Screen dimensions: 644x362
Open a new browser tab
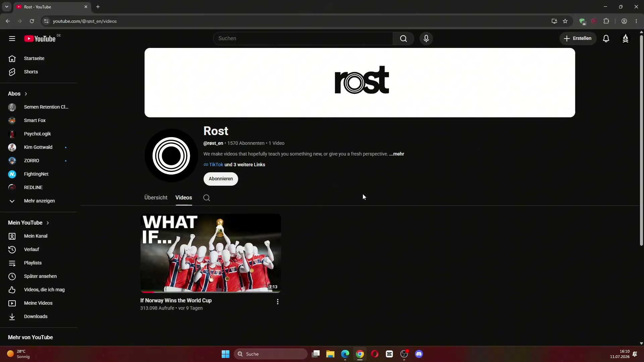98,7
